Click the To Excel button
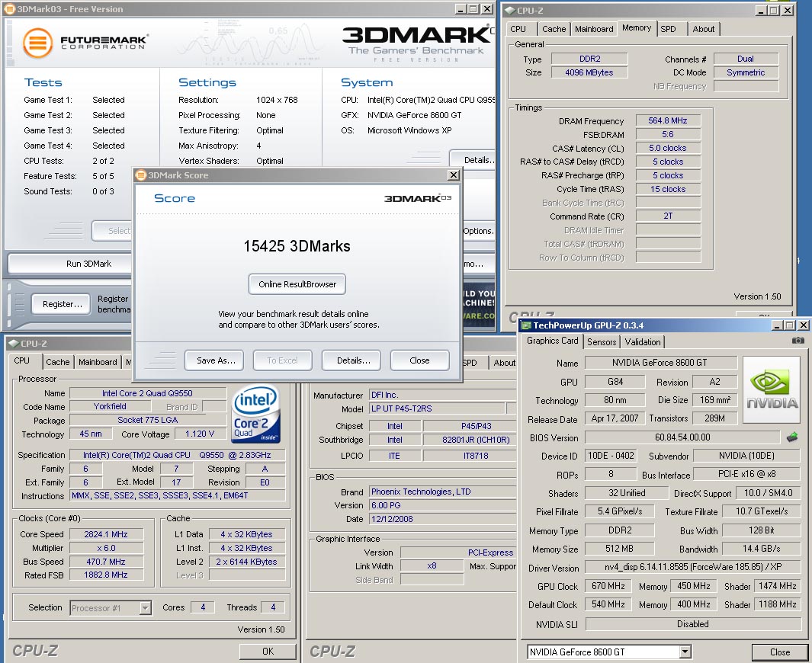The width and height of the screenshot is (812, 663). click(282, 360)
